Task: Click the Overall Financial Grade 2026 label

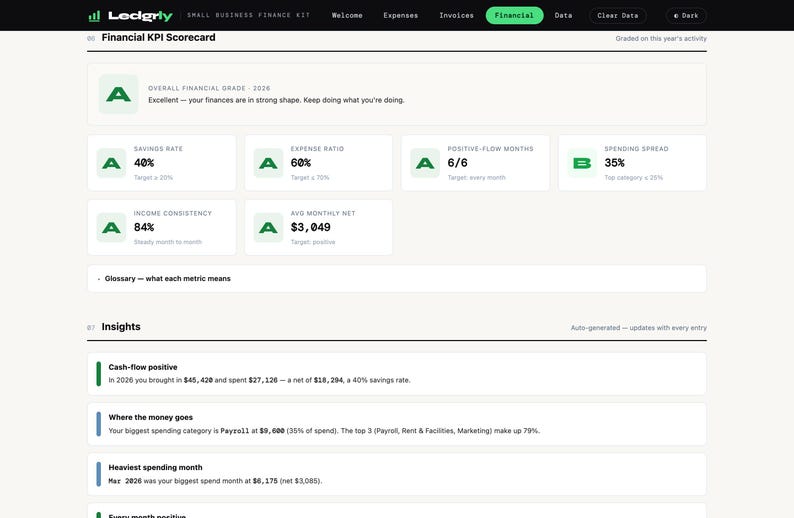Action: (209, 88)
